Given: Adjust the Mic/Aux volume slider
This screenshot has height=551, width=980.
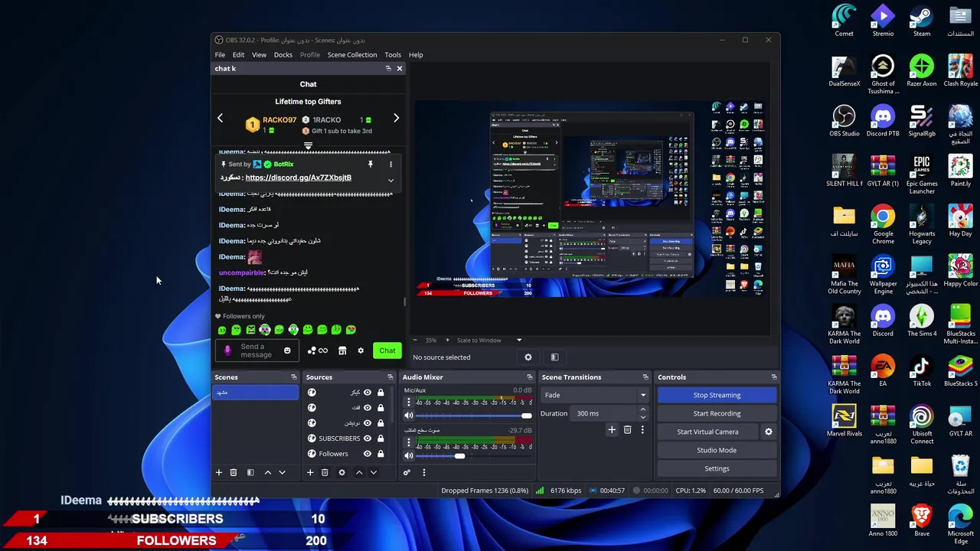Looking at the screenshot, I should point(475,416).
